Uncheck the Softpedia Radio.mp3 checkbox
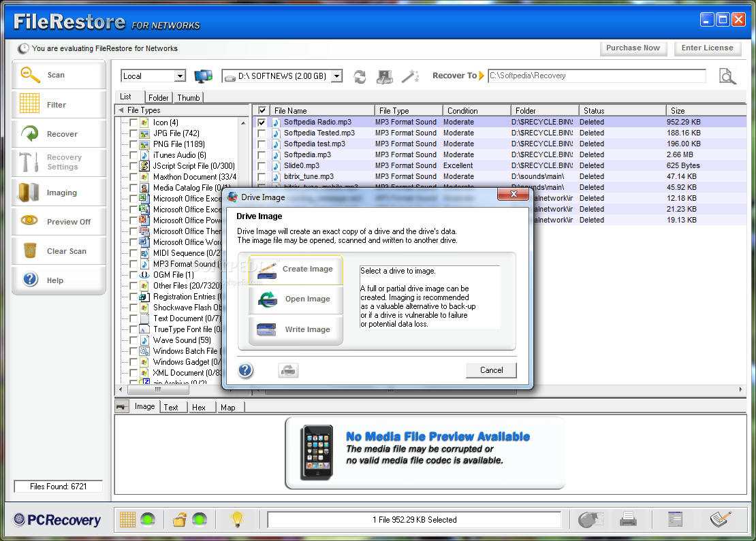This screenshot has width=756, height=541. [x=262, y=122]
